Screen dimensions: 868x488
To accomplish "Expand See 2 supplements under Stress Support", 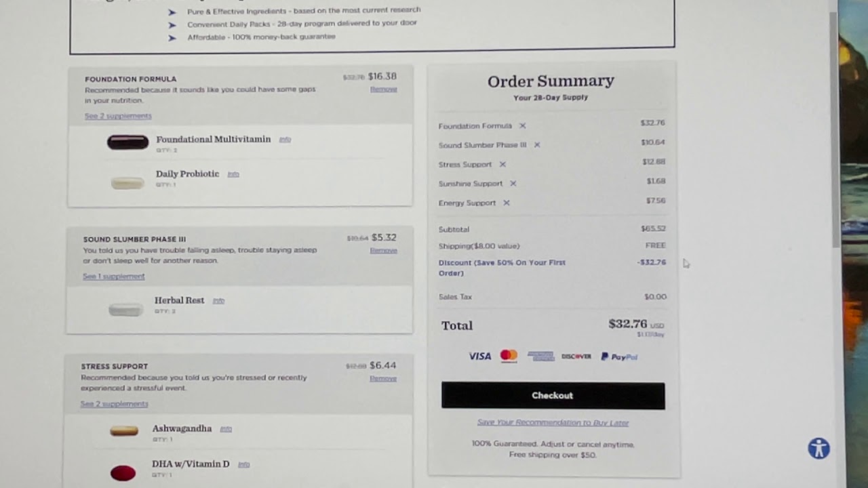I will point(114,404).
